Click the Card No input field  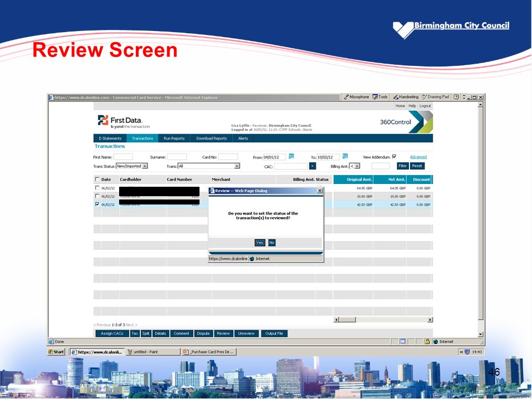tap(228, 157)
